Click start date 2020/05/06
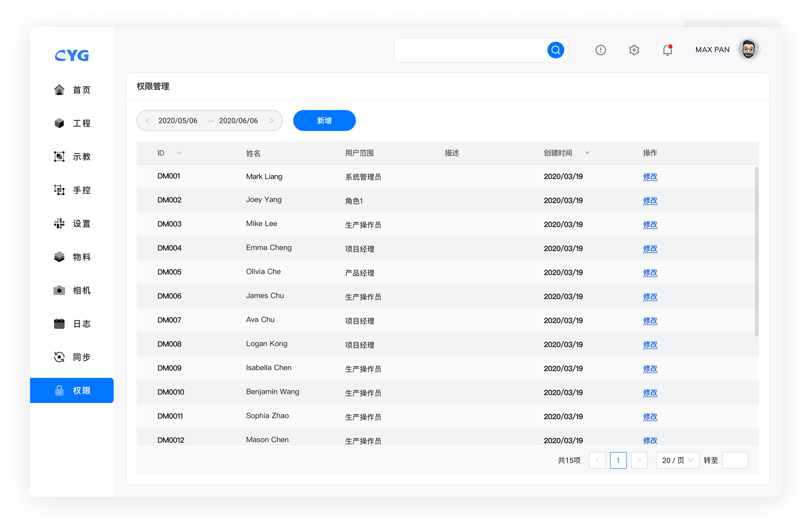Image resolution: width=812 pixels, height=530 pixels. coord(178,121)
